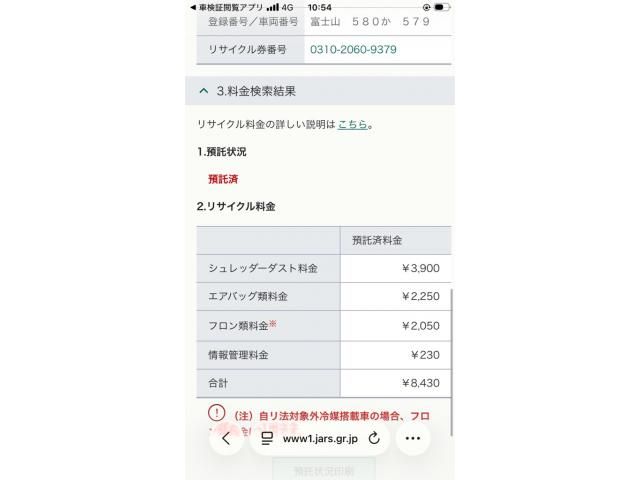Tap the browser back arrow button
This screenshot has height=480, width=640.
coord(227,439)
